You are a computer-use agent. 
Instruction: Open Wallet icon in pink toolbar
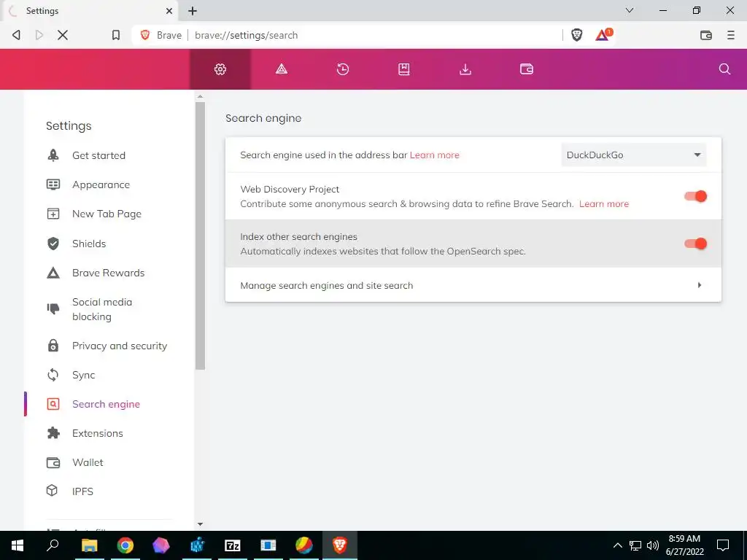pyautogui.click(x=527, y=69)
